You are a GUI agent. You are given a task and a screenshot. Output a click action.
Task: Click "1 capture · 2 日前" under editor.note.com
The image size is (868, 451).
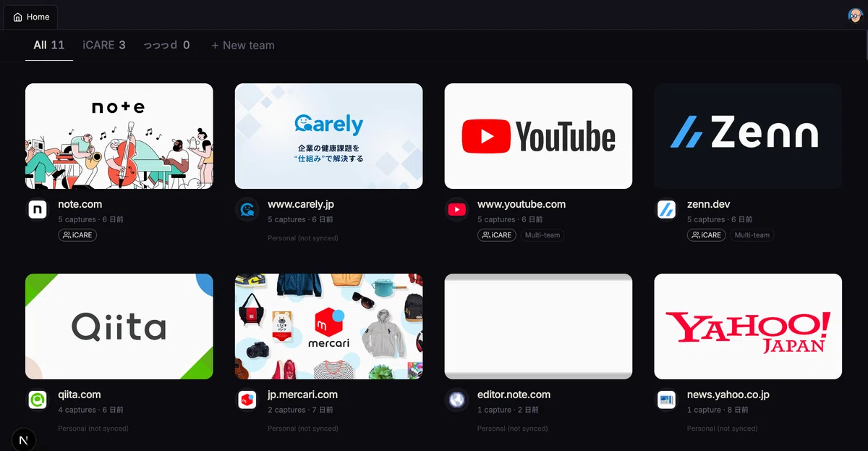509,410
